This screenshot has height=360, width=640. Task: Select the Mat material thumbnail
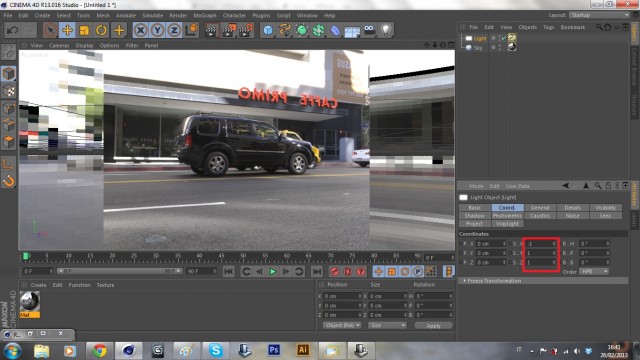coord(30,304)
